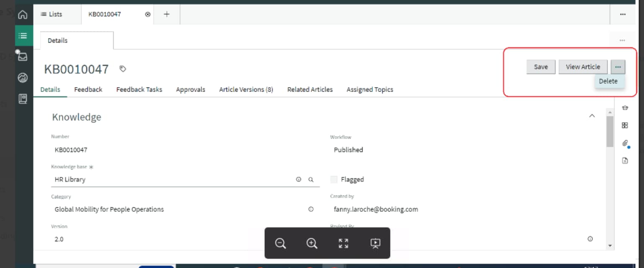644x268 pixels.
Task: Open the Home icon in left sidebar
Action: coord(23,14)
